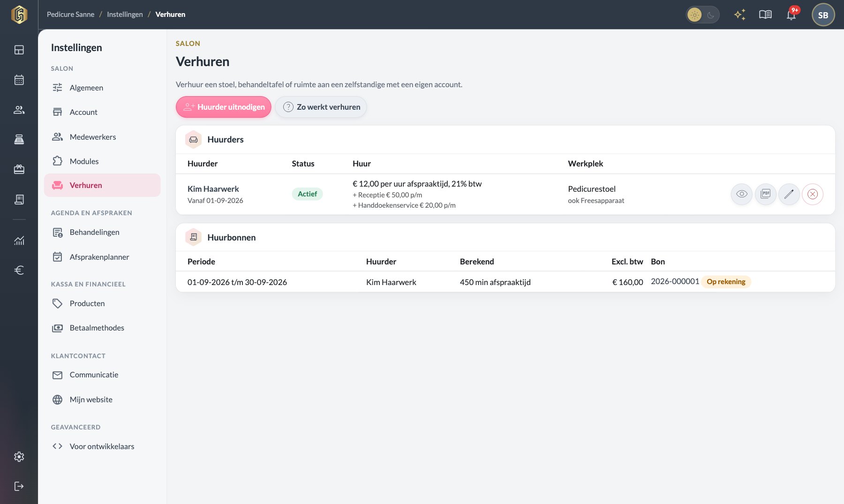
Task: Select Verhuren in settings sidebar
Action: [102, 185]
